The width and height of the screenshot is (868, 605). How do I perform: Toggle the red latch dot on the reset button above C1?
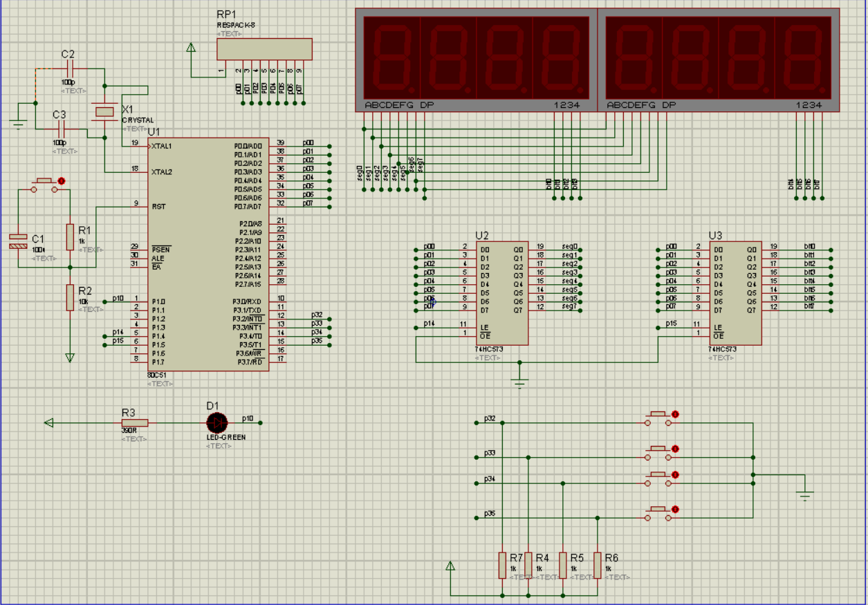click(62, 181)
